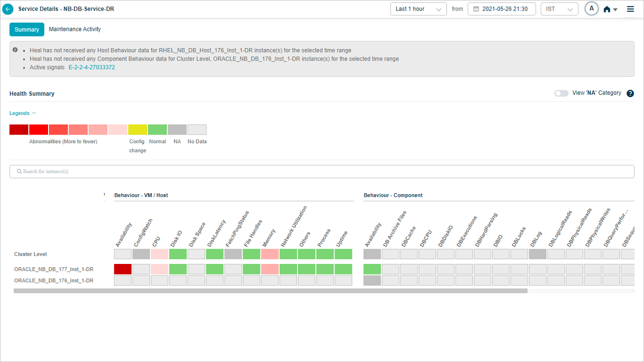Click the ORACLE_NB_DB_177_Inst_1-DR instance name

pyautogui.click(x=54, y=270)
